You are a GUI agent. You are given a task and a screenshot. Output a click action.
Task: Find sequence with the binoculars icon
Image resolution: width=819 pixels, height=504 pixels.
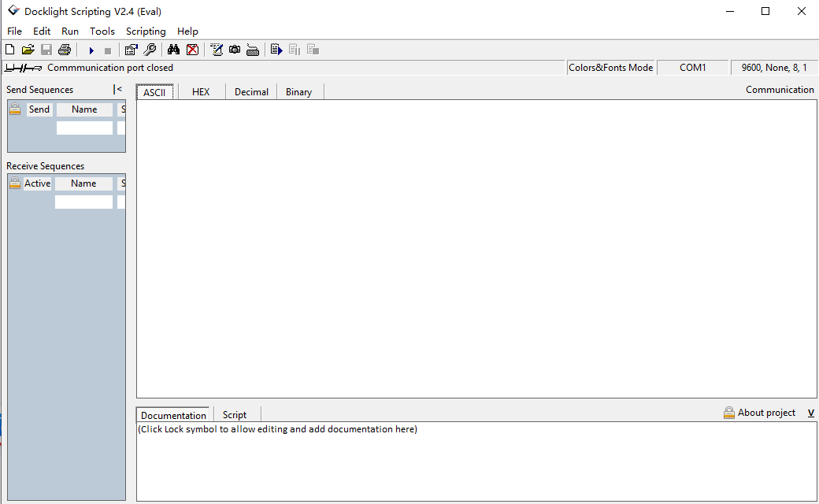click(173, 50)
